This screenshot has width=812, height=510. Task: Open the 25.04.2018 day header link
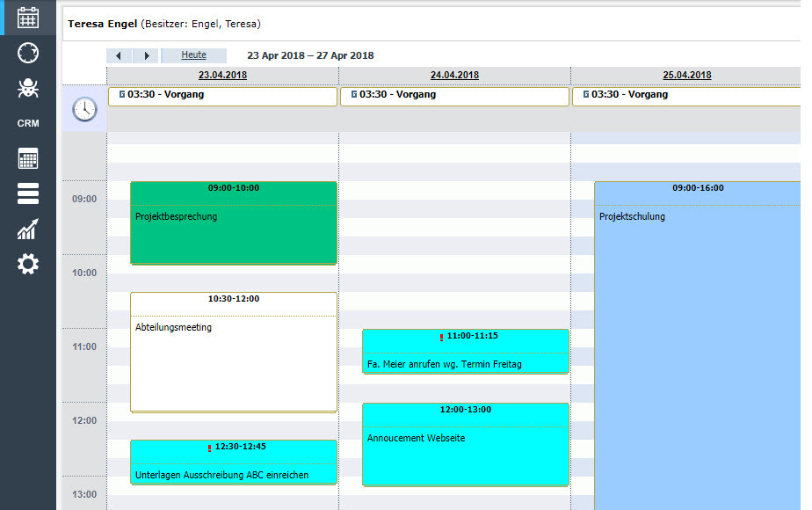click(x=686, y=76)
